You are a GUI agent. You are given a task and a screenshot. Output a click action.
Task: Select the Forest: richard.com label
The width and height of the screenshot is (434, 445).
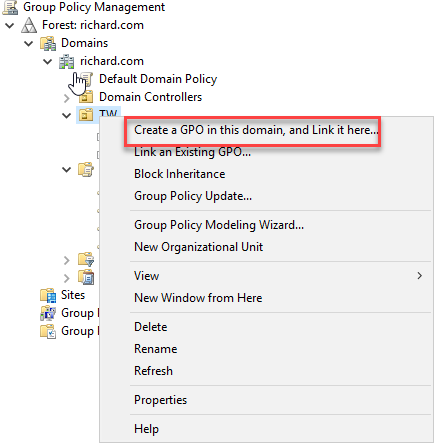click(x=93, y=25)
